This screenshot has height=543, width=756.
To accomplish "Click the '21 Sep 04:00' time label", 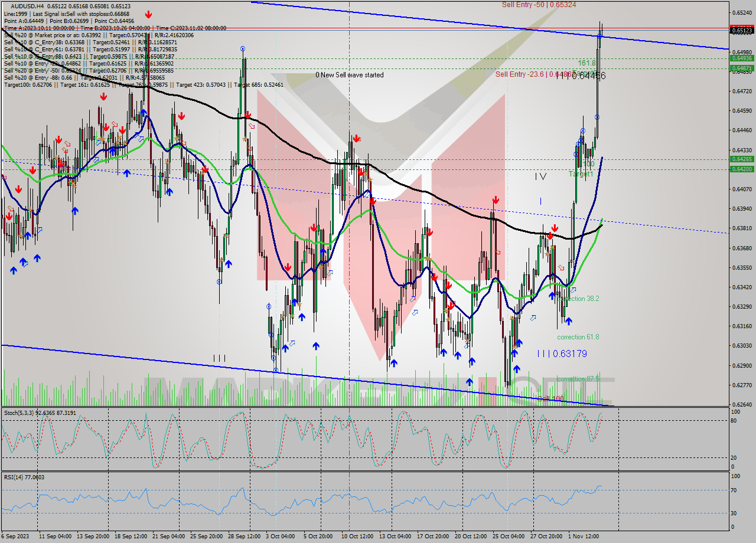I will 169,537.
